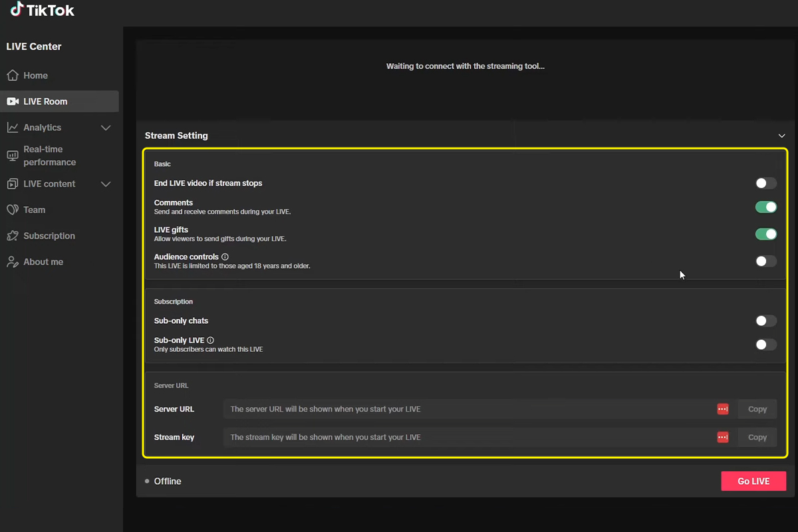
Task: Click the Home house icon
Action: 12,75
